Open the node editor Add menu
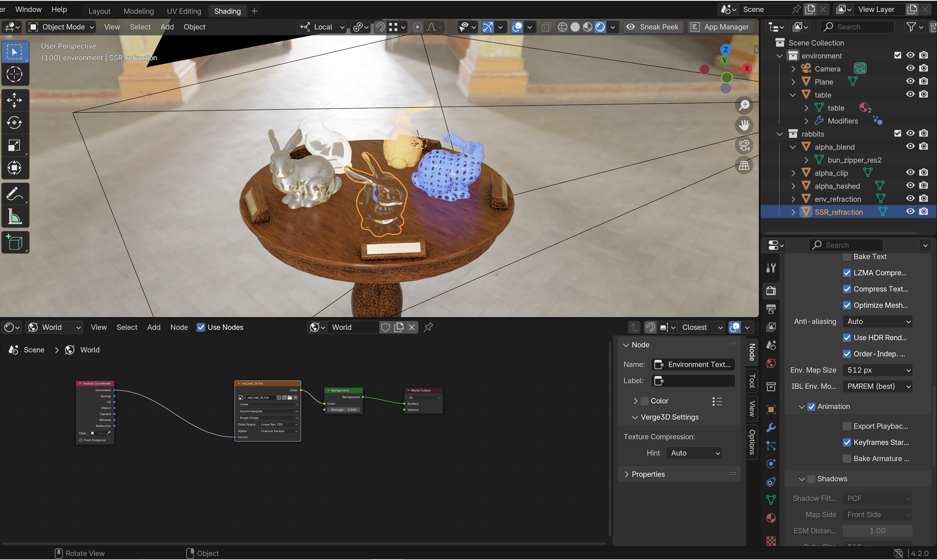Image resolution: width=937 pixels, height=560 pixels. pos(154,327)
